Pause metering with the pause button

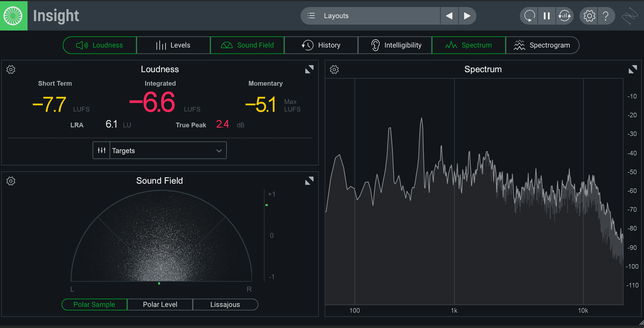tap(547, 16)
